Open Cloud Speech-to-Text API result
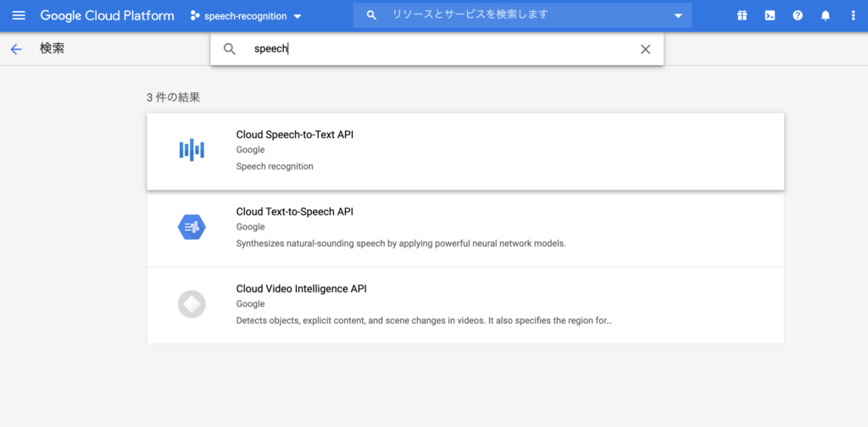This screenshot has width=868, height=427. point(465,152)
